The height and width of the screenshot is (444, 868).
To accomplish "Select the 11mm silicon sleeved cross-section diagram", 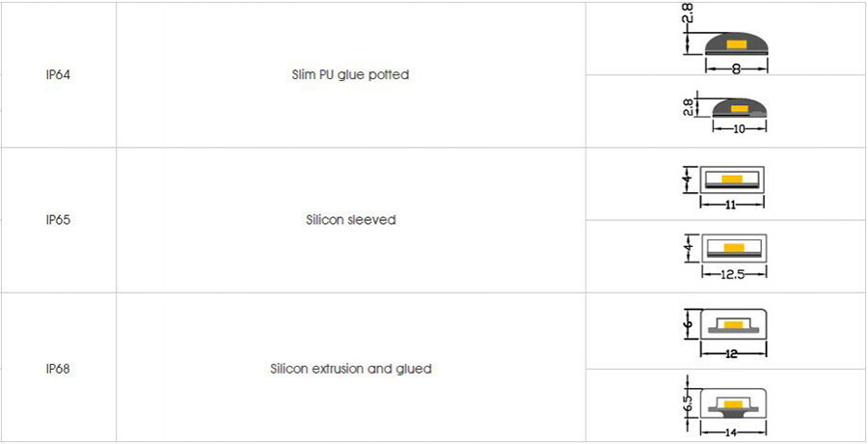I will 732,179.
